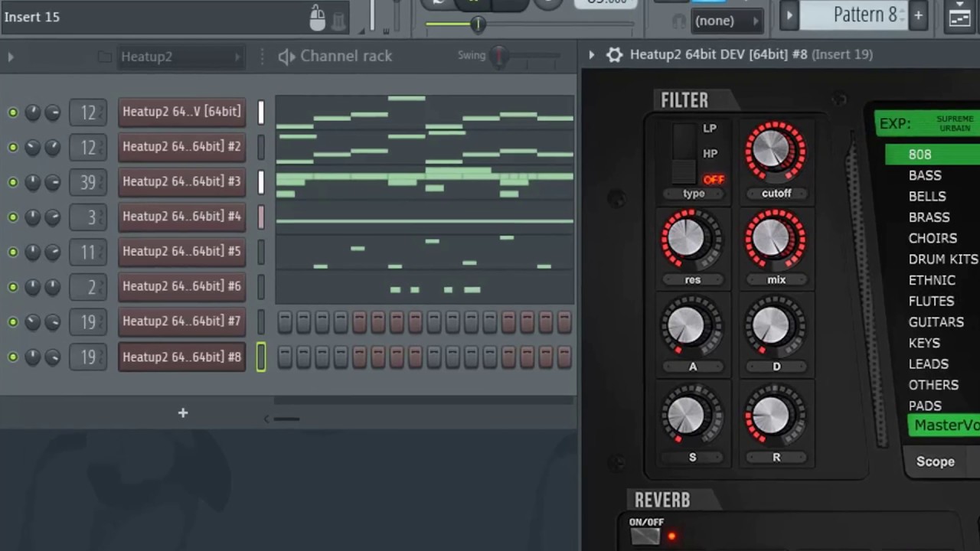
Task: Click volume knob of Heatup2 #5 channel
Action: click(x=52, y=252)
